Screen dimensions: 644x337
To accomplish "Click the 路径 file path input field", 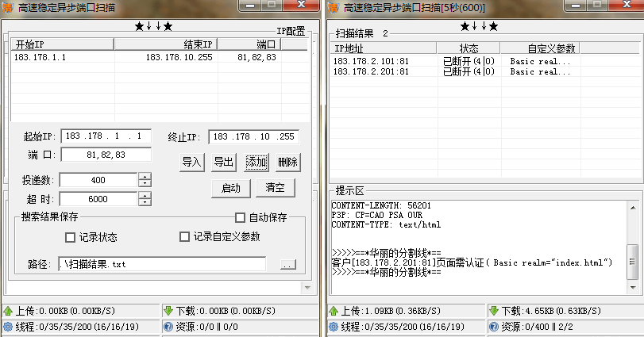I will [162, 263].
